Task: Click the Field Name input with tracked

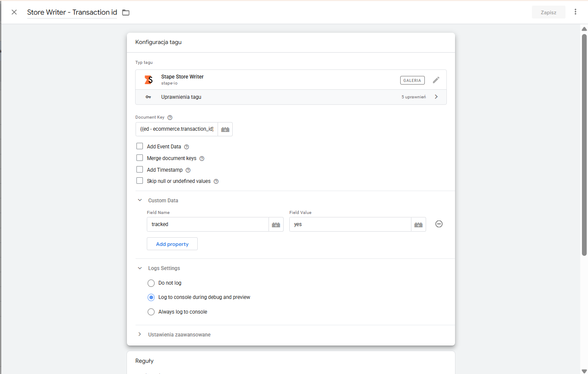Action: (208, 224)
